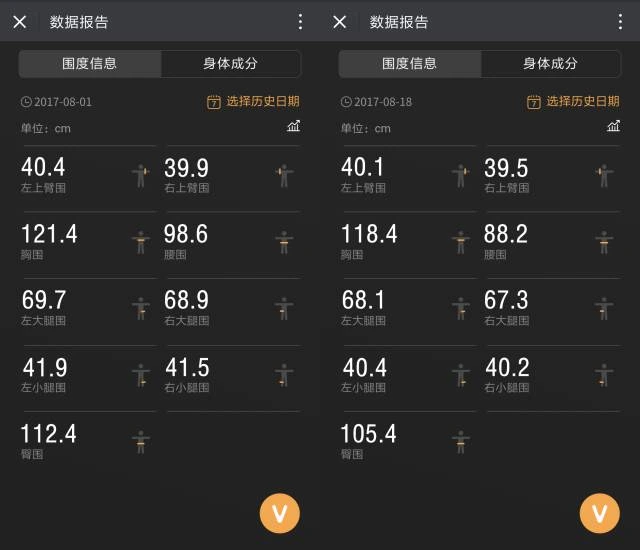
Task: Close the left 数据报告 page with X
Action: pos(20,22)
